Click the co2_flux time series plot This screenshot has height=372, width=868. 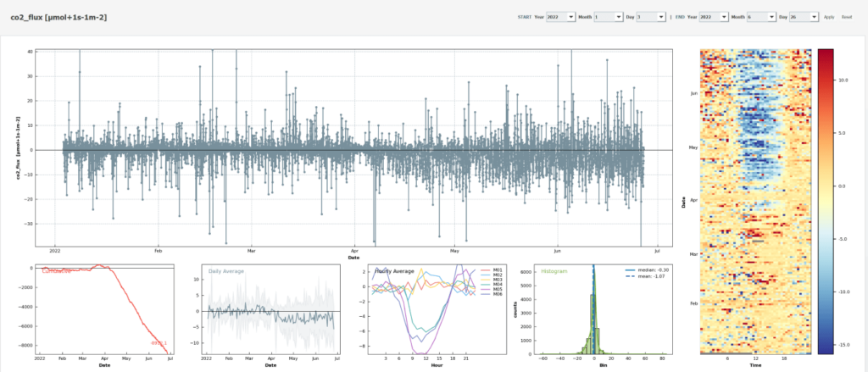pyautogui.click(x=353, y=147)
